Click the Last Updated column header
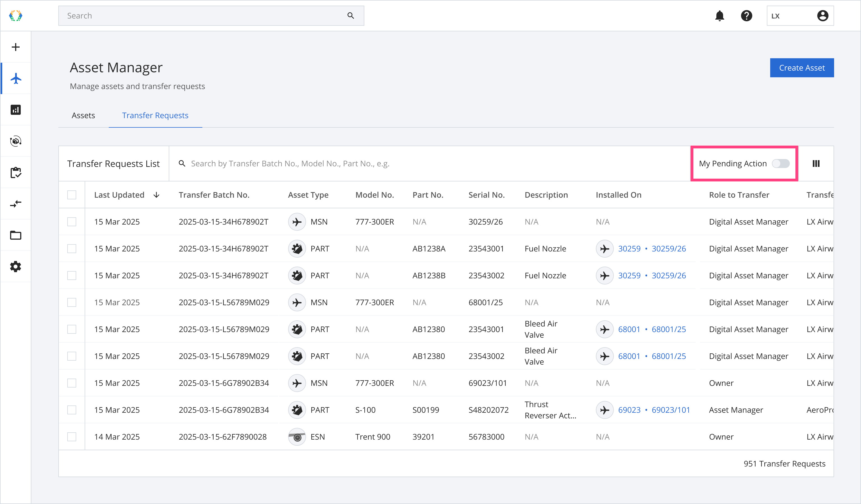 click(x=119, y=195)
